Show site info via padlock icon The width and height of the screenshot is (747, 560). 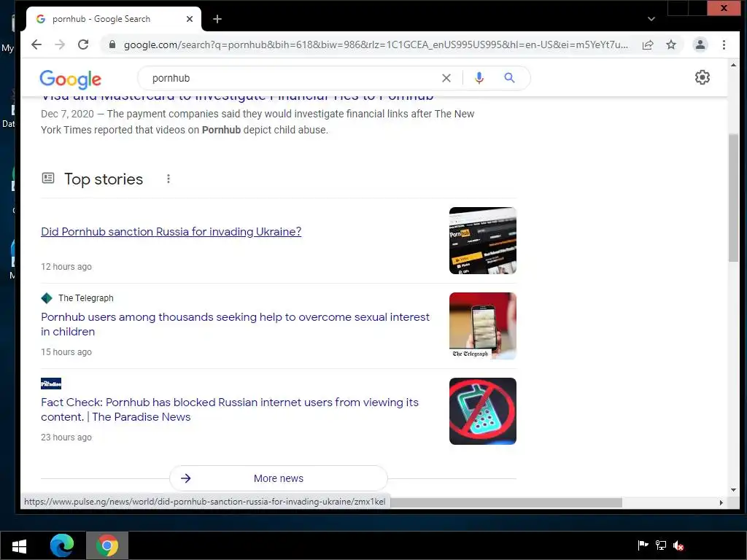click(112, 44)
